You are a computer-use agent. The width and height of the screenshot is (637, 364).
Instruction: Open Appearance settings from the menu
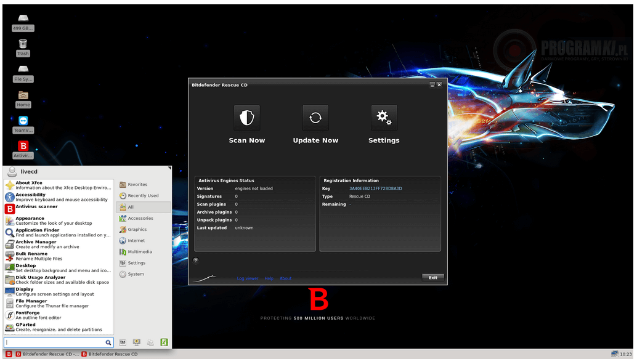pos(59,220)
